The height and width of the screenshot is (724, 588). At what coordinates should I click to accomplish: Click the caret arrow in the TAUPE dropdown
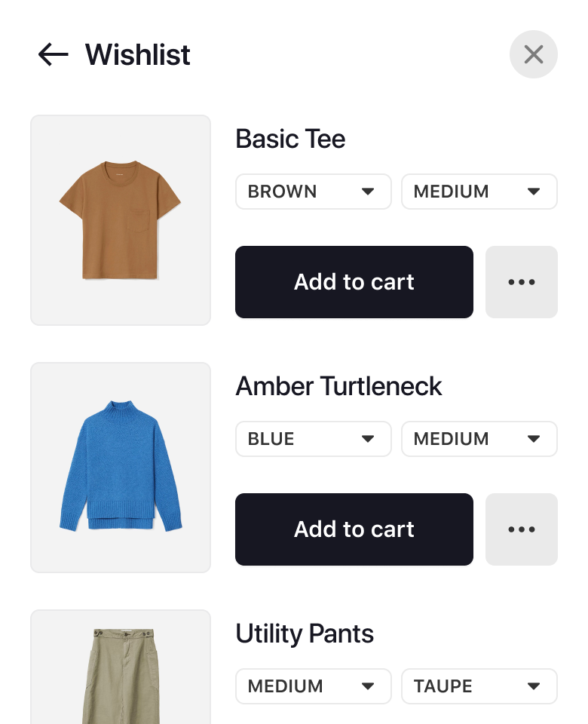point(534,686)
